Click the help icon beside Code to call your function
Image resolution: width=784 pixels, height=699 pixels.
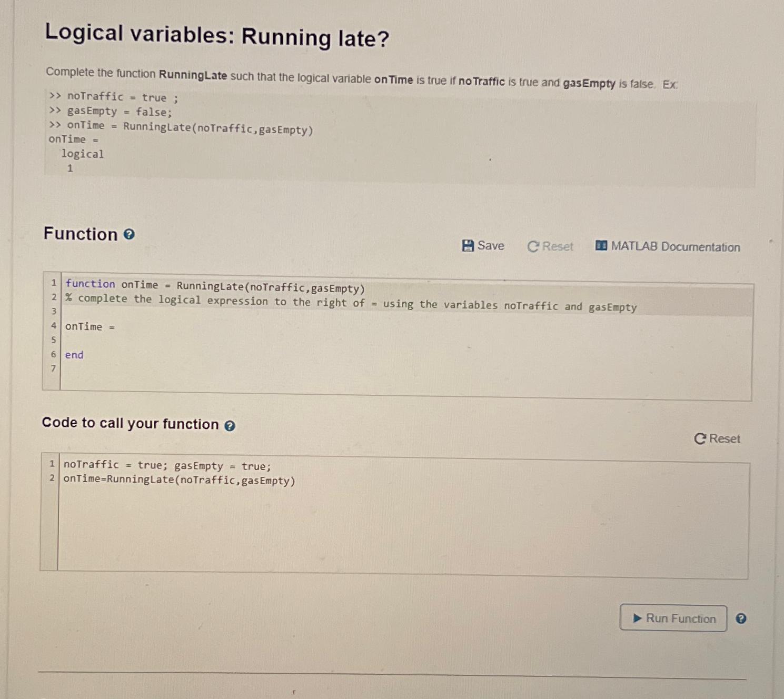tap(230, 425)
